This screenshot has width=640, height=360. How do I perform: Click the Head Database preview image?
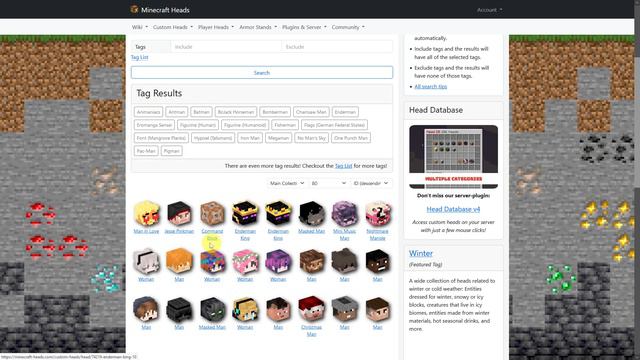453,157
